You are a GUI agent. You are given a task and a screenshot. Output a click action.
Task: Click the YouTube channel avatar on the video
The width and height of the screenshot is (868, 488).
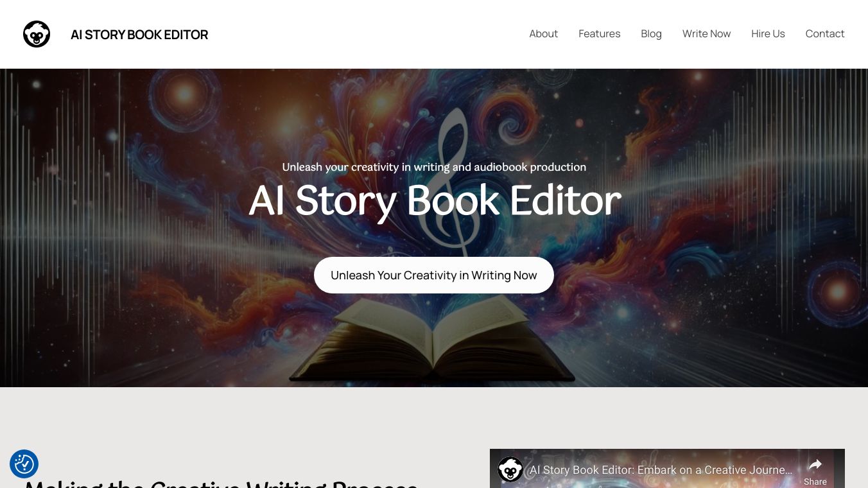pos(510,469)
